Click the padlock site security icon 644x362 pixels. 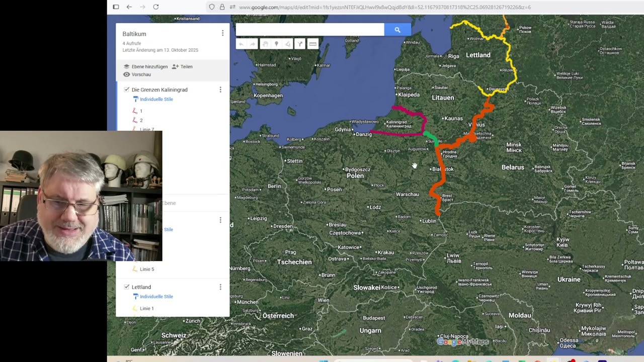click(x=222, y=7)
